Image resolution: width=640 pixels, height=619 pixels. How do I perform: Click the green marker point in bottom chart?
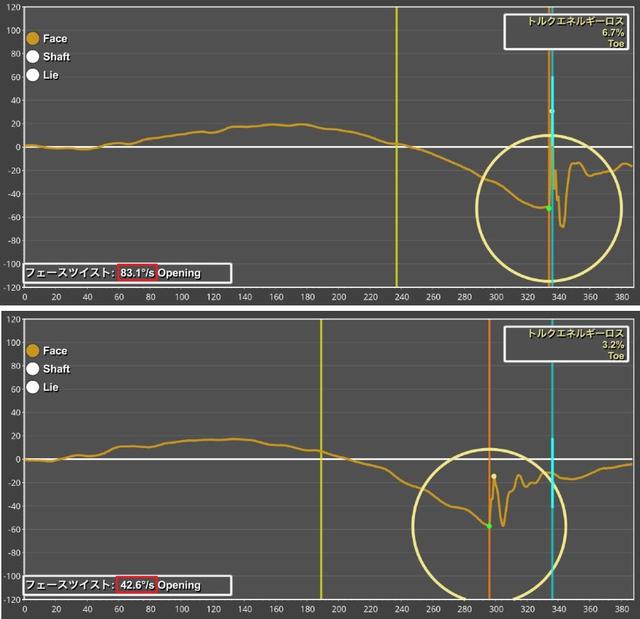pyautogui.click(x=489, y=526)
